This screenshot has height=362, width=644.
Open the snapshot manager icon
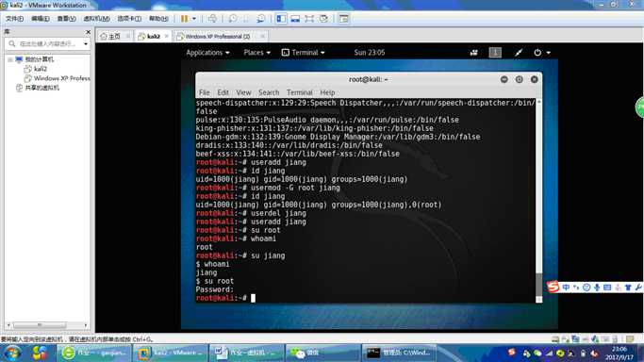pyautogui.click(x=261, y=19)
